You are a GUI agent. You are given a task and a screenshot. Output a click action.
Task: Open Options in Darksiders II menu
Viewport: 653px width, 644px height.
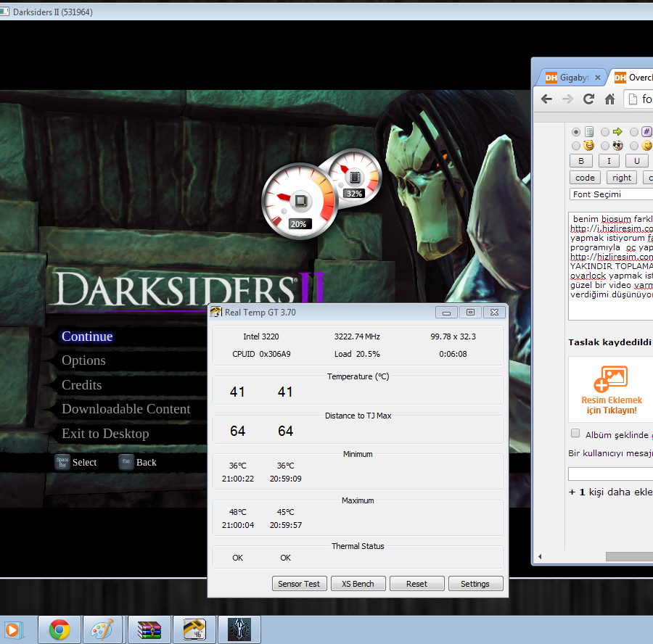83,360
